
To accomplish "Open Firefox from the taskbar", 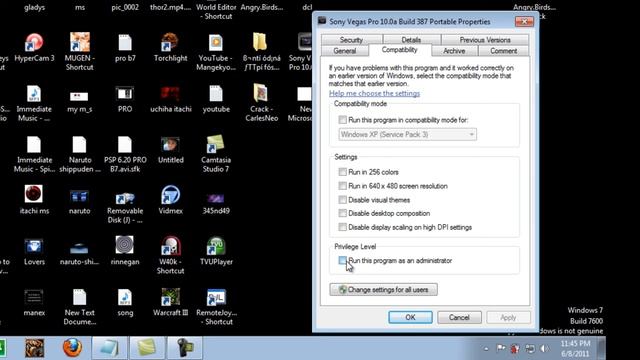I will 72,348.
